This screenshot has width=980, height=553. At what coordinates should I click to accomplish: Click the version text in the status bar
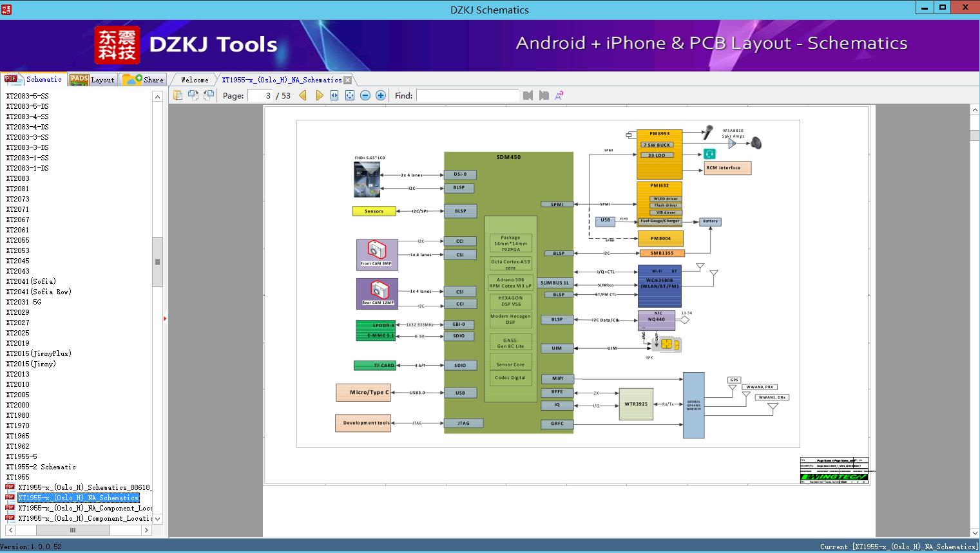click(x=31, y=547)
